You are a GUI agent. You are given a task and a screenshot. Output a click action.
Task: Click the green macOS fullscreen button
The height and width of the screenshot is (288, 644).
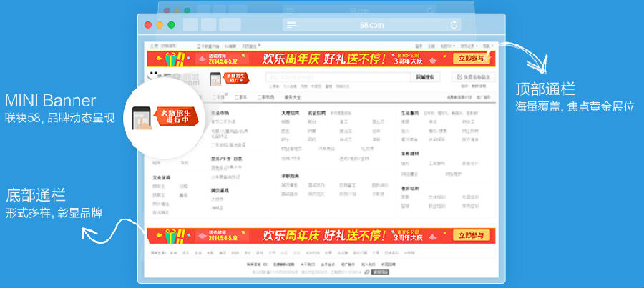coord(171,25)
